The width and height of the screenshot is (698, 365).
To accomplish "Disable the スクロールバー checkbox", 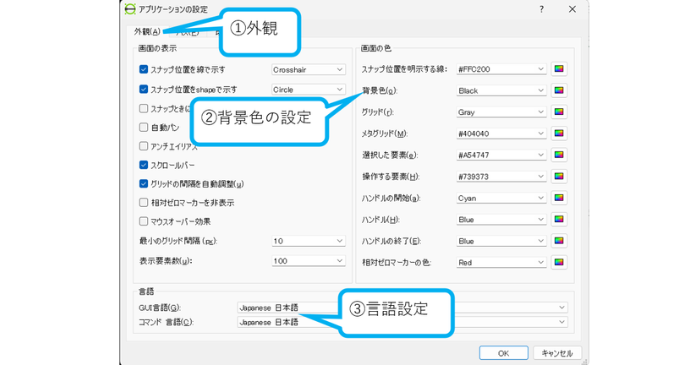I will point(143,165).
